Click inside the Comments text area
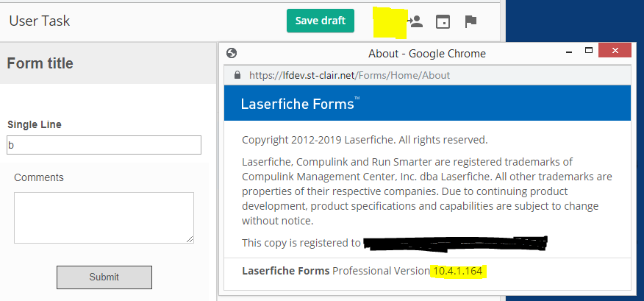The width and height of the screenshot is (644, 301). pyautogui.click(x=104, y=217)
